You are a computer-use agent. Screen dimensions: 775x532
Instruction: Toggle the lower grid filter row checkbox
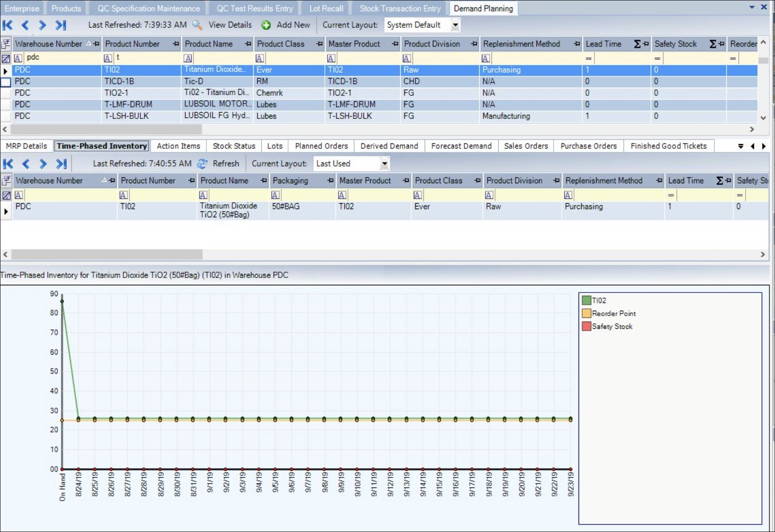pos(6,195)
